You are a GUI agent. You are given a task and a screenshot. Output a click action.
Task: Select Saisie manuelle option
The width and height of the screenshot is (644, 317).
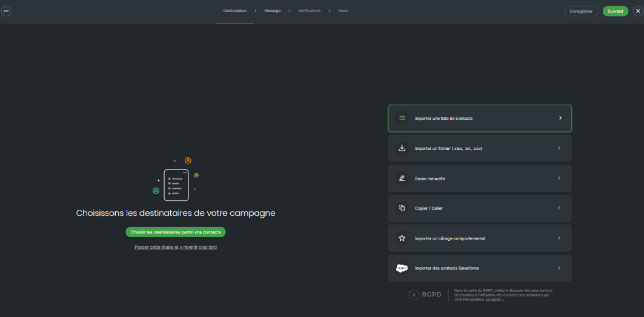(x=480, y=178)
